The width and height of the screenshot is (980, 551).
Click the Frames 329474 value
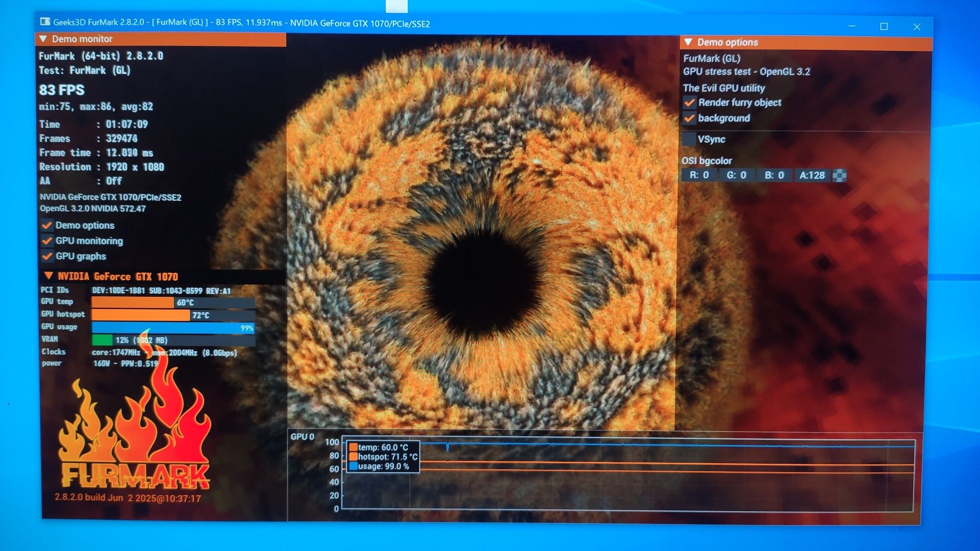[122, 139]
